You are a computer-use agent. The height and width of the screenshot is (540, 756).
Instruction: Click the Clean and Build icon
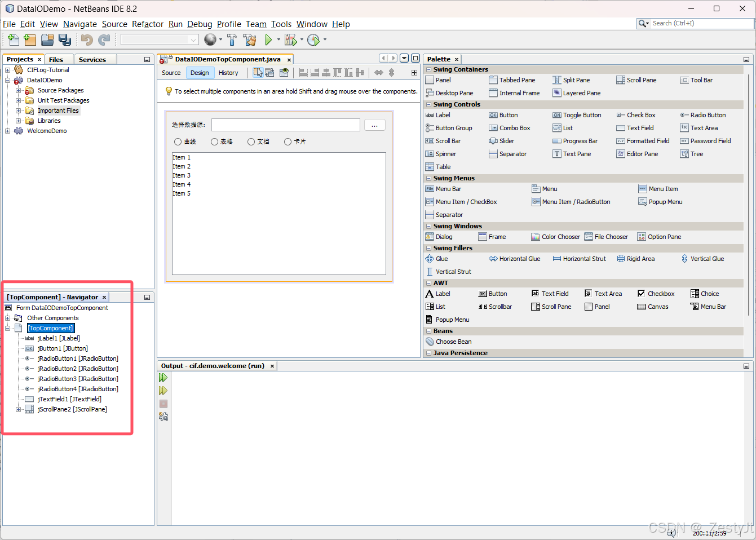pyautogui.click(x=250, y=39)
